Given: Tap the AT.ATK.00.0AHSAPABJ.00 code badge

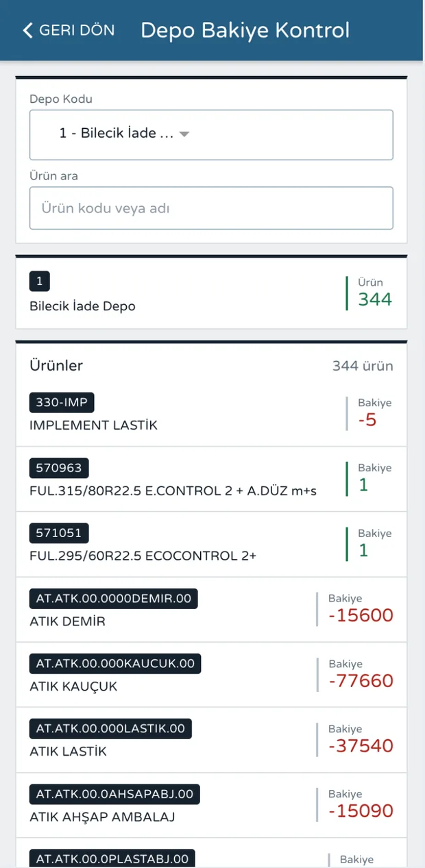Looking at the screenshot, I should [114, 794].
